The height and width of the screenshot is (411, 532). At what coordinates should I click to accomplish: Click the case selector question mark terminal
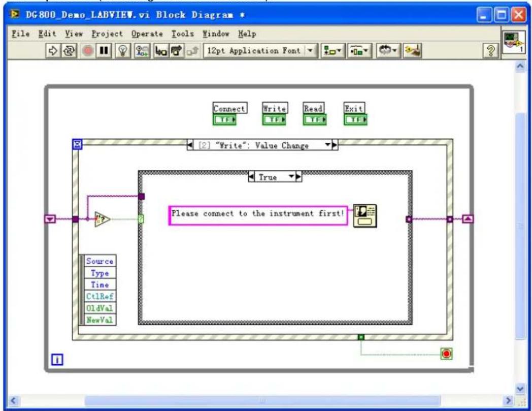(x=141, y=219)
